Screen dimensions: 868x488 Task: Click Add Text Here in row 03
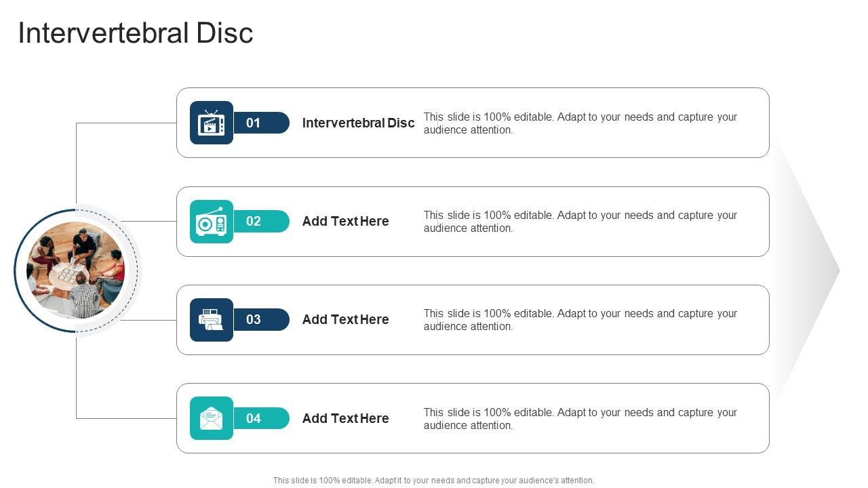(345, 319)
